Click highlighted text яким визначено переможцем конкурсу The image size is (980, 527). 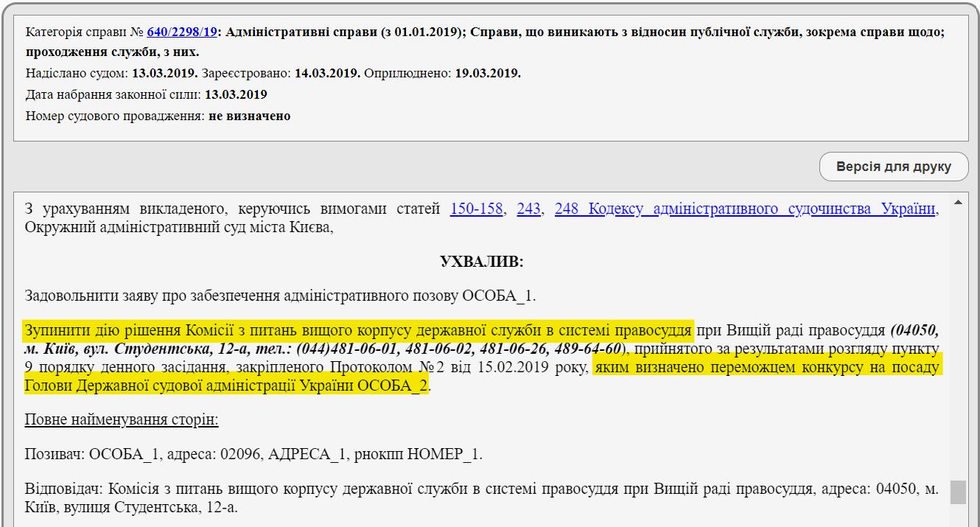766,367
